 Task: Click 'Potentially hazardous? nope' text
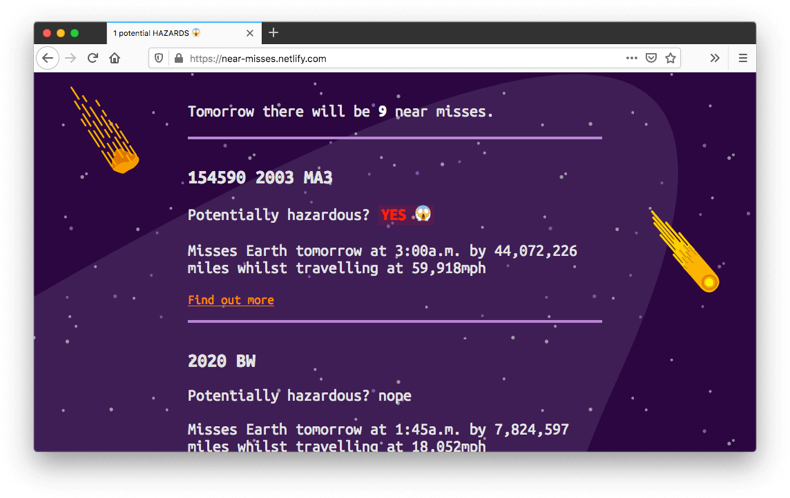click(x=299, y=396)
